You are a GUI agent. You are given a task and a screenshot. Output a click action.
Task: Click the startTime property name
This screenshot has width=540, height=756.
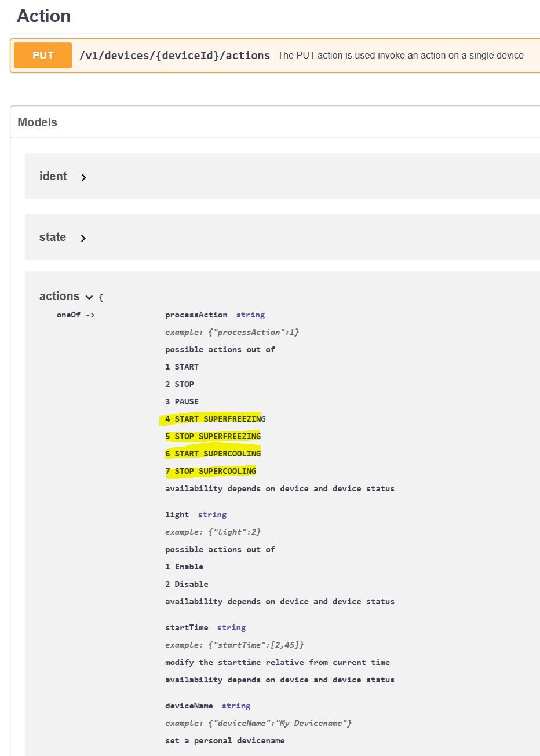click(x=187, y=627)
